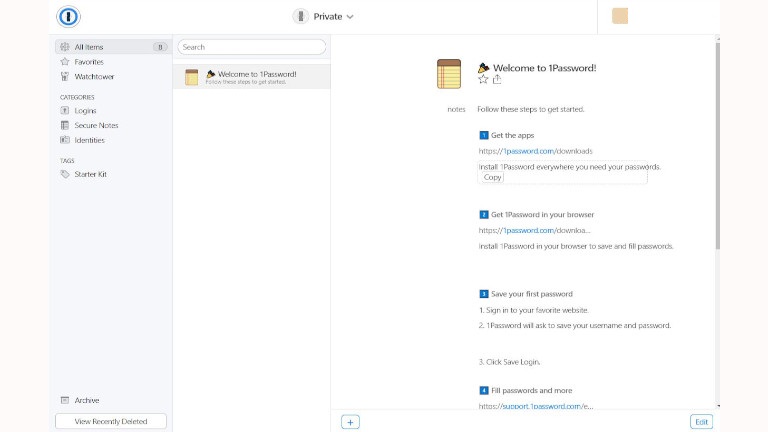The image size is (768, 432).
Task: Click the Archive box icon
Action: pos(65,400)
